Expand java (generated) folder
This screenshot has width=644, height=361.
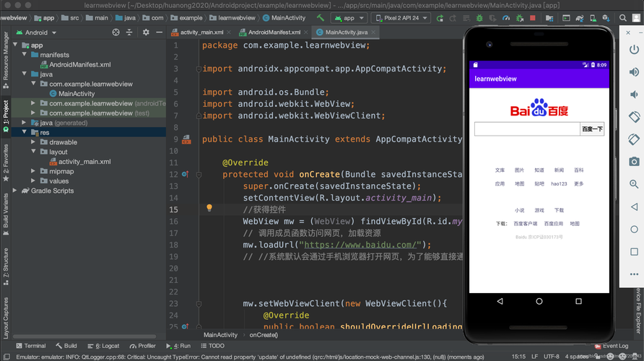click(x=25, y=123)
